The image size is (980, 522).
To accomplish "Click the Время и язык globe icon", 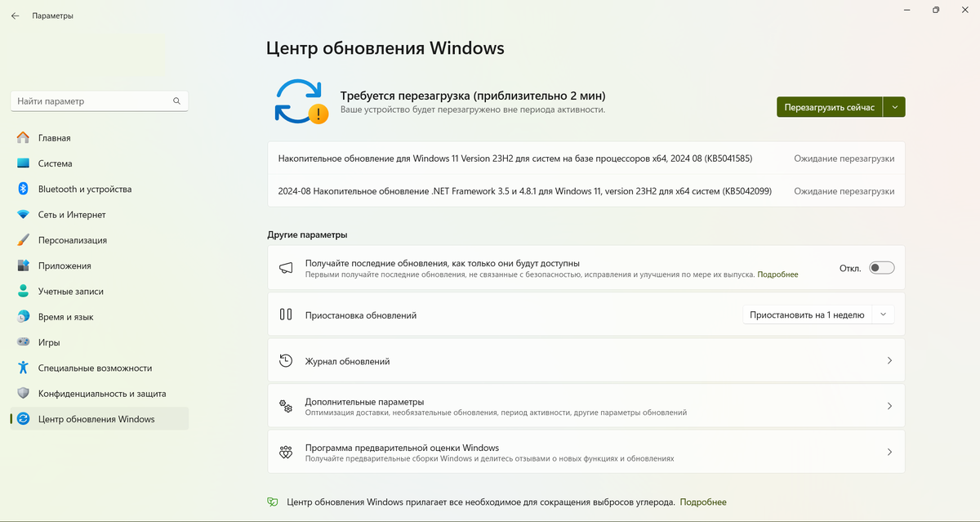I will tap(23, 317).
